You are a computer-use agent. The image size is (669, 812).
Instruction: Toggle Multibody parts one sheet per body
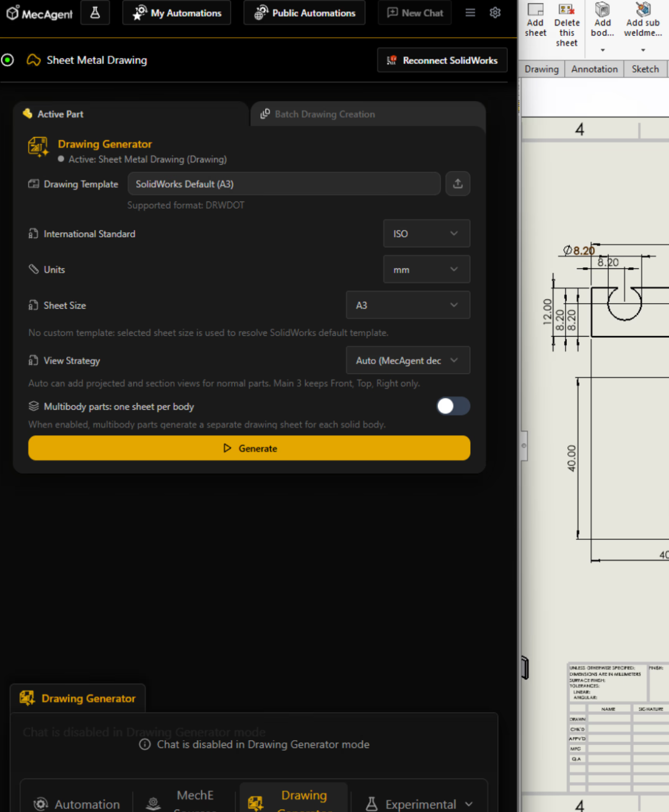pos(453,406)
